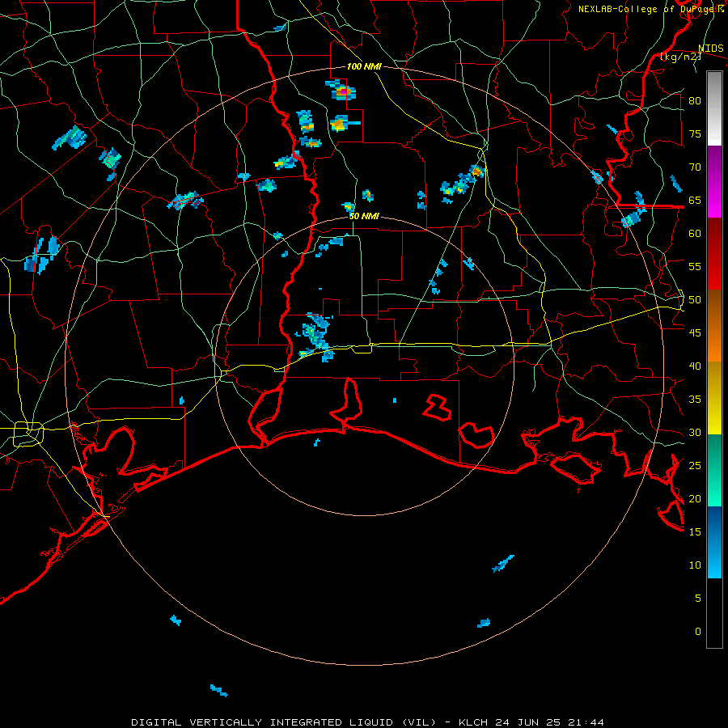Click the 70 value on the VIL scale

tap(695, 167)
